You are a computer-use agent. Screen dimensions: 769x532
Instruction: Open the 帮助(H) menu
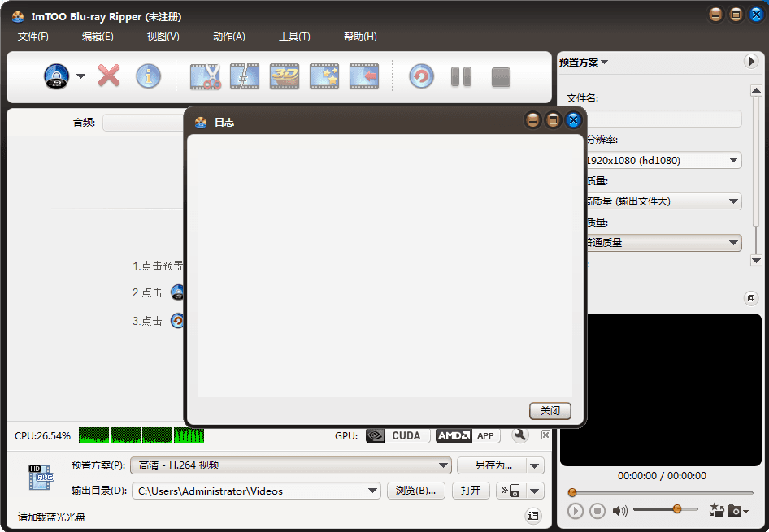(x=360, y=37)
